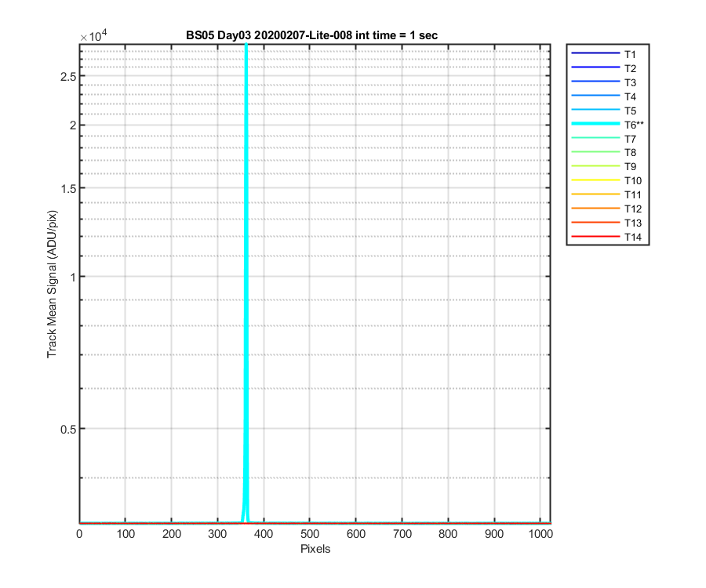Click y-axis tick label 0.5
706x588 pixels.
pos(68,430)
